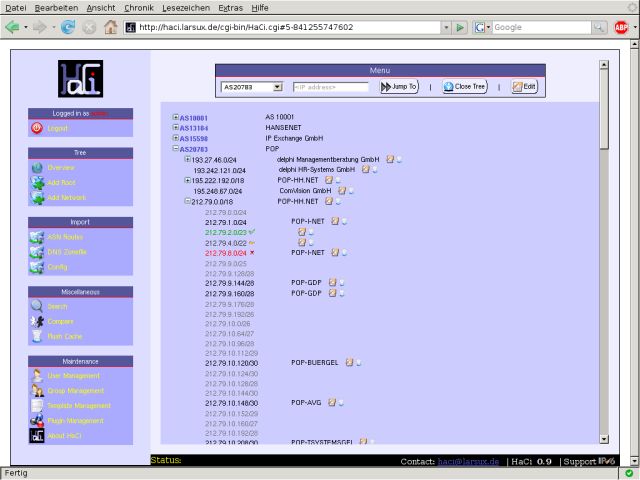This screenshot has width=640, height=480.
Task: Click the Flush Cache trash icon
Action: (x=37, y=336)
